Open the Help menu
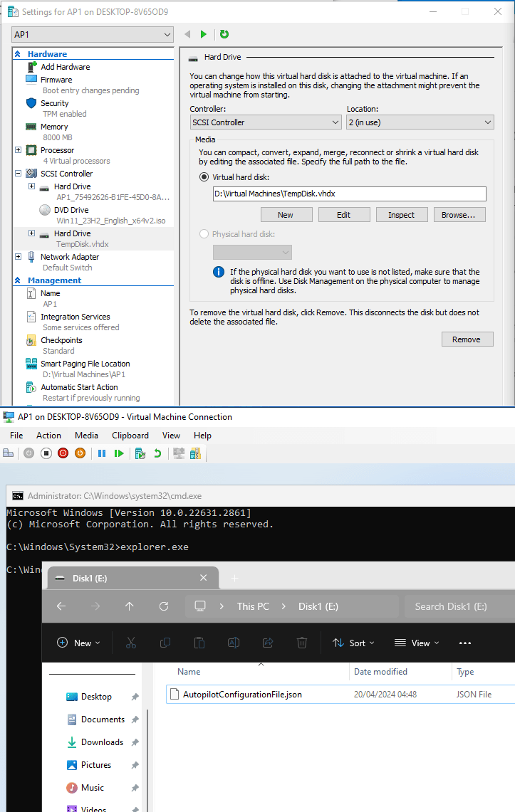 [x=202, y=436]
